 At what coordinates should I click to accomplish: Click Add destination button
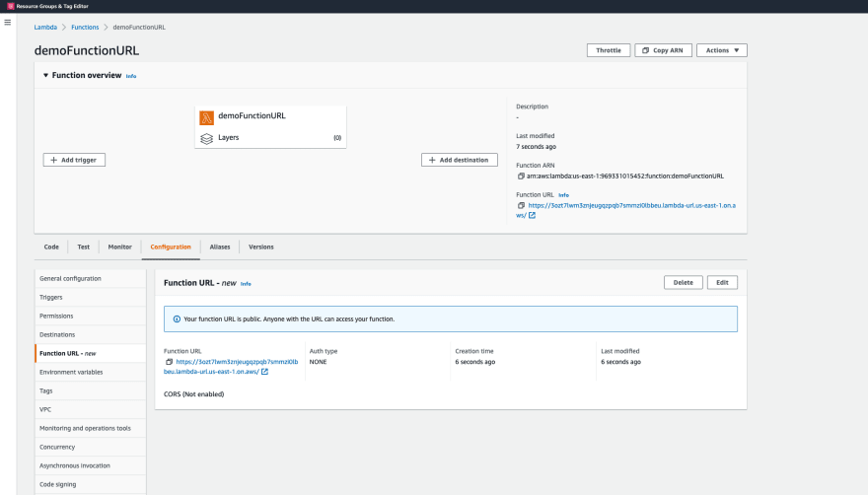459,160
